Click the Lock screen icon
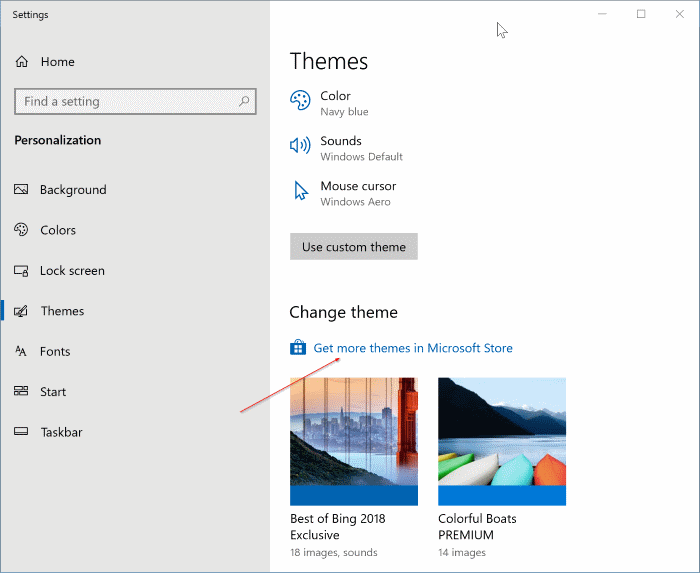The image size is (700, 573). tap(21, 270)
